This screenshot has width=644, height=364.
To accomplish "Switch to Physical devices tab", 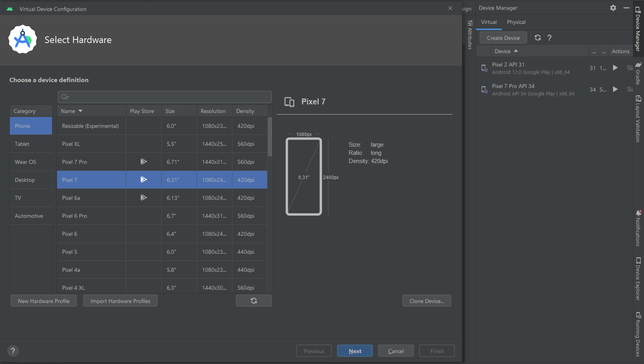I will (x=516, y=22).
